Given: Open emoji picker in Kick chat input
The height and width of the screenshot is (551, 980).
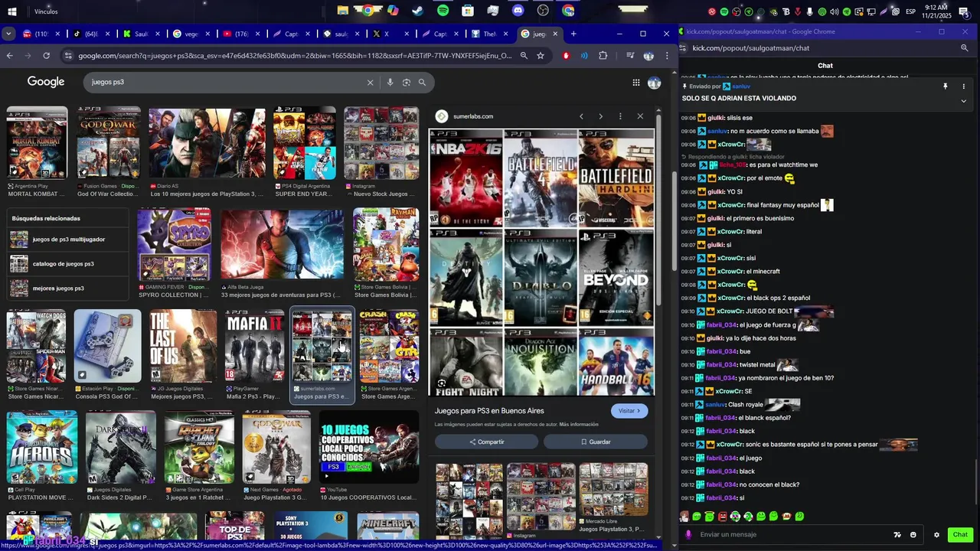Looking at the screenshot, I should pyautogui.click(x=913, y=535).
